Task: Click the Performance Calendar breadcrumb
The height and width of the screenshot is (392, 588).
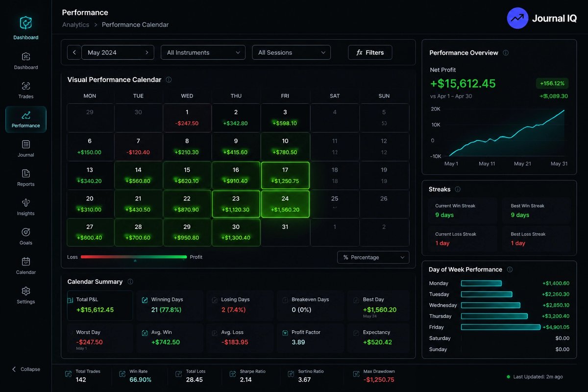Action: [x=135, y=24]
